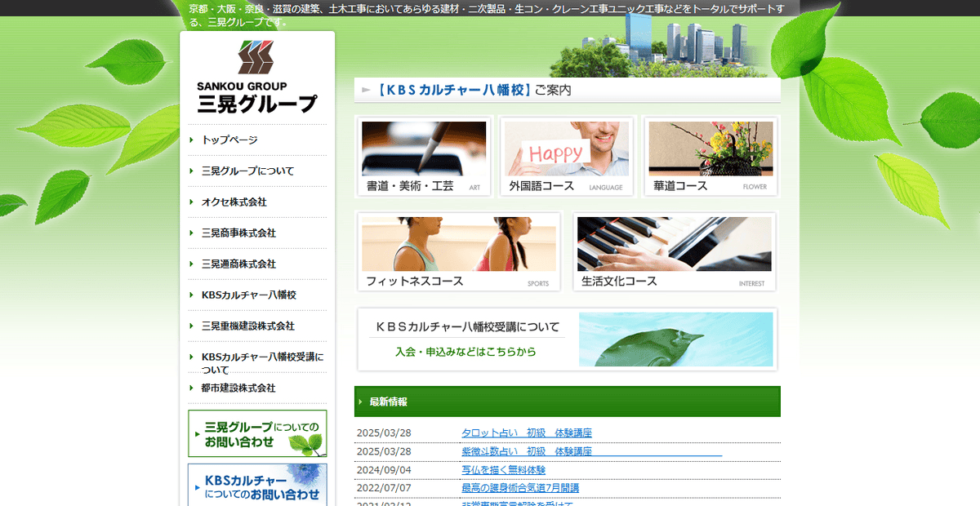
Task: Click the KBSカルチャーについてのお問い合わせ contact banner
Action: pyautogui.click(x=256, y=486)
